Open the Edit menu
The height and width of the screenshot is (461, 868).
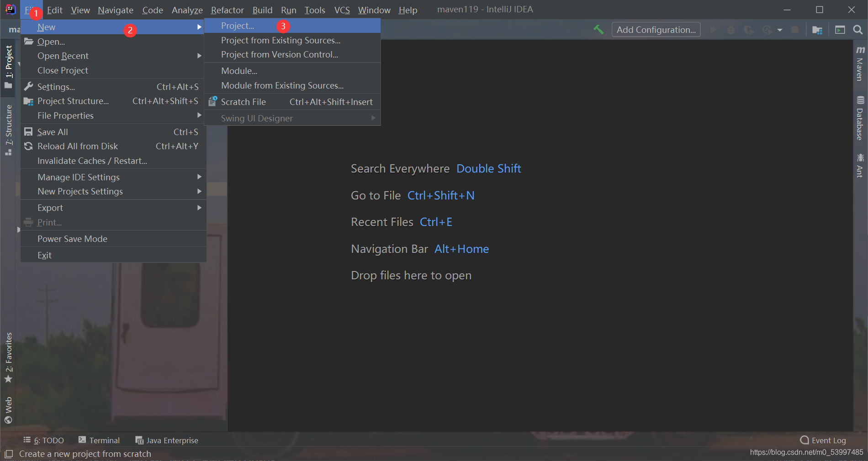[x=54, y=10]
